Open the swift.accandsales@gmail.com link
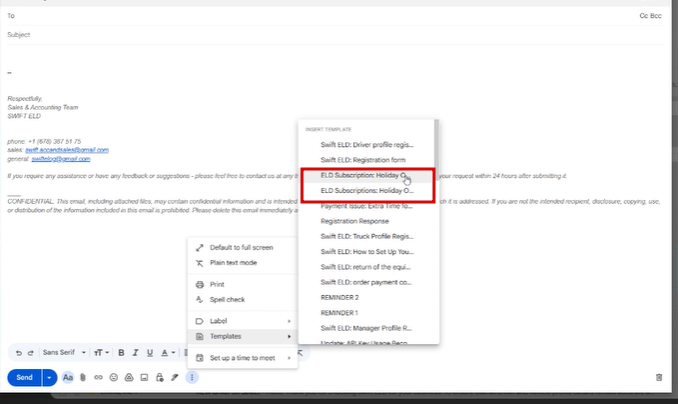This screenshot has height=404, width=678. (67, 150)
